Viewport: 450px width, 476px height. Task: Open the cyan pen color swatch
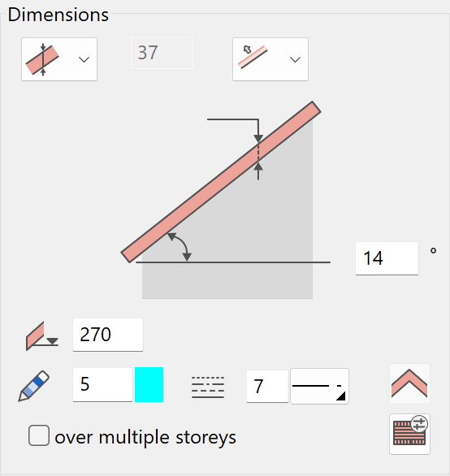[x=149, y=385]
